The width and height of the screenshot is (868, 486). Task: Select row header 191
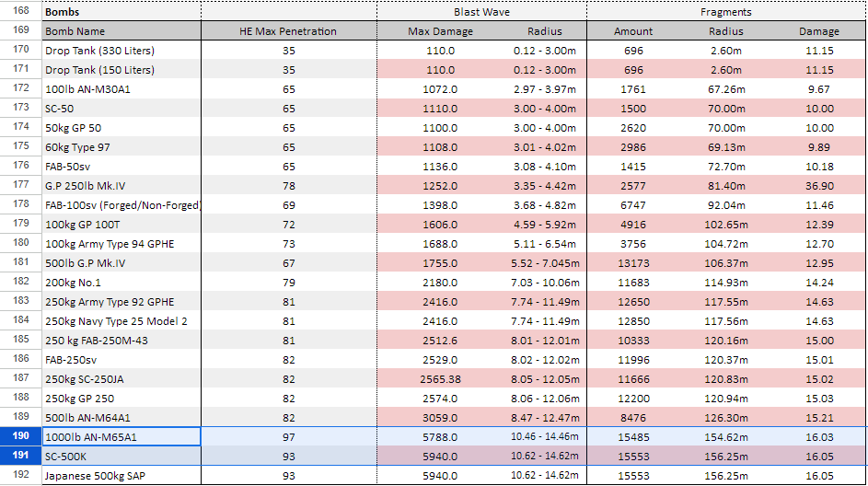pos(20,457)
